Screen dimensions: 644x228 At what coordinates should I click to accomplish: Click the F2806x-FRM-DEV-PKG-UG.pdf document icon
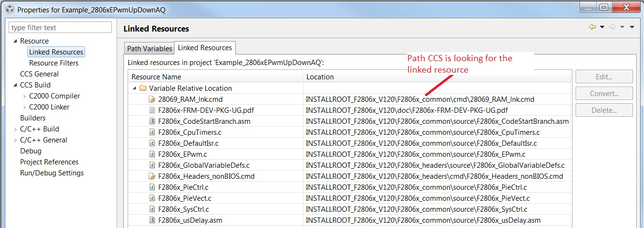[x=152, y=110]
